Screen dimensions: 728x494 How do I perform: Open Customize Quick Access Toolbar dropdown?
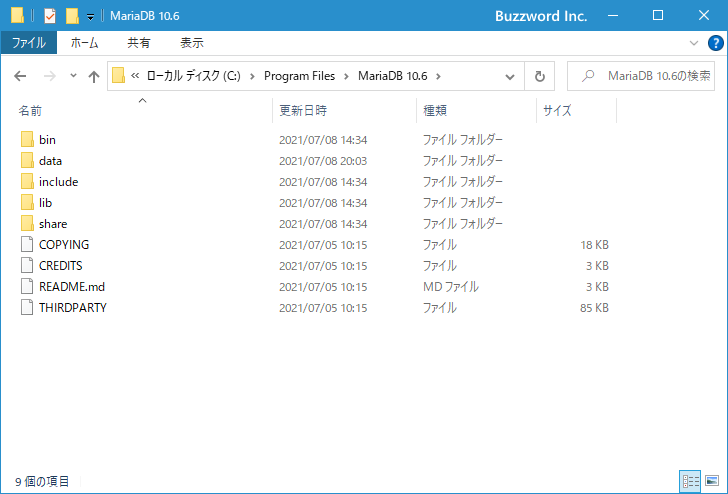click(91, 17)
